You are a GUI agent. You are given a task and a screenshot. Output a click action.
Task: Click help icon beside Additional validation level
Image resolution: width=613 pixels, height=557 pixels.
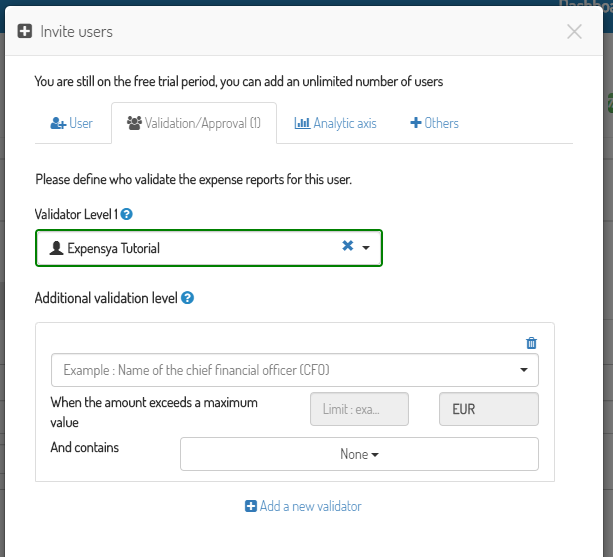tap(188, 298)
